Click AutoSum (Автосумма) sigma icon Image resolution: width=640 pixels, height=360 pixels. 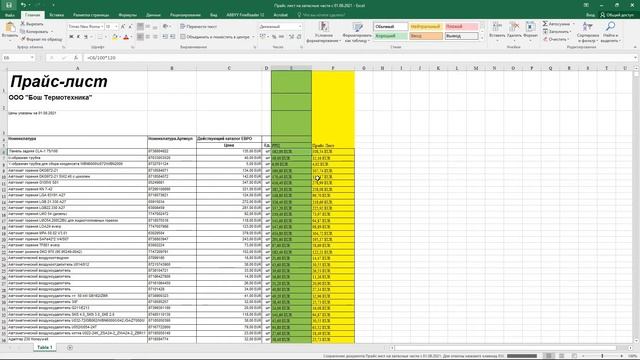point(545,24)
